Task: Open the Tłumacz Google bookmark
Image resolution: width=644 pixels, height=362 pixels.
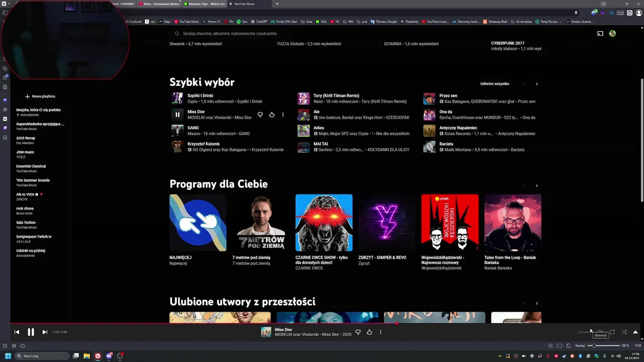Action: pos(382,22)
